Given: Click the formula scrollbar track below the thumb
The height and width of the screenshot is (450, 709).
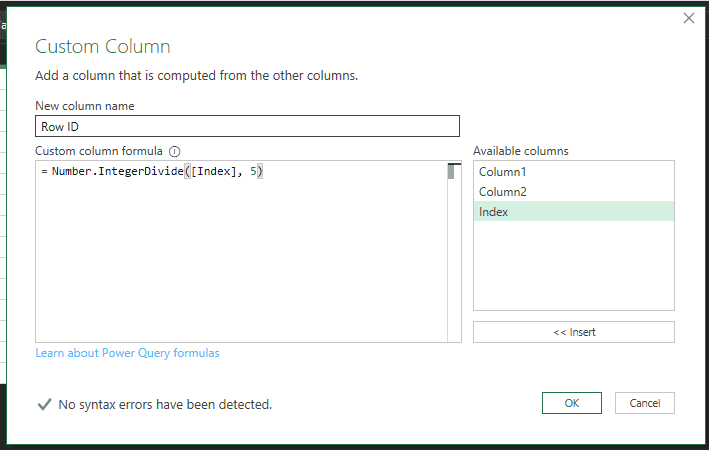Looking at the screenshot, I should 454,260.
